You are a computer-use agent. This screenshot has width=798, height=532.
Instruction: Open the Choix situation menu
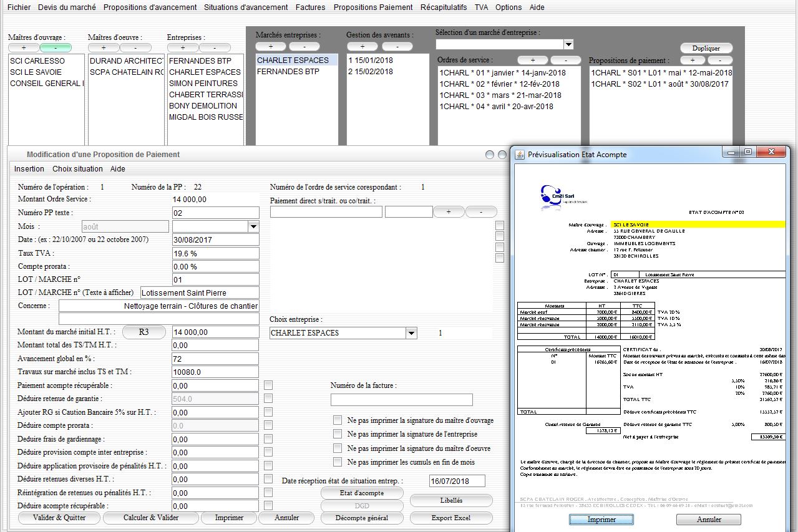(77, 169)
